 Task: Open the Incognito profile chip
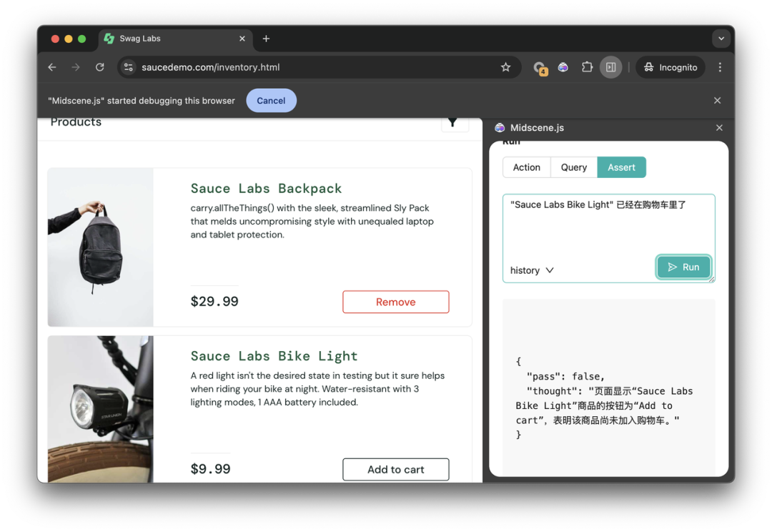[x=670, y=67]
